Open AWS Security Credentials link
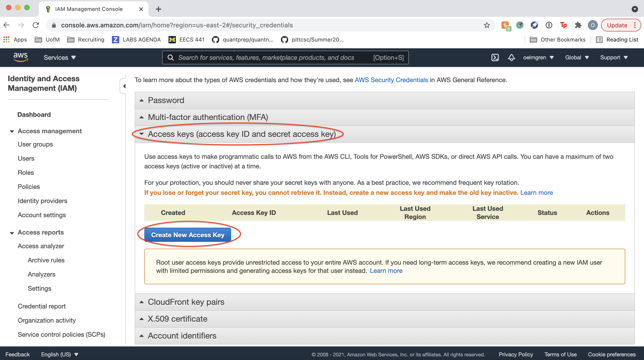 pos(391,80)
